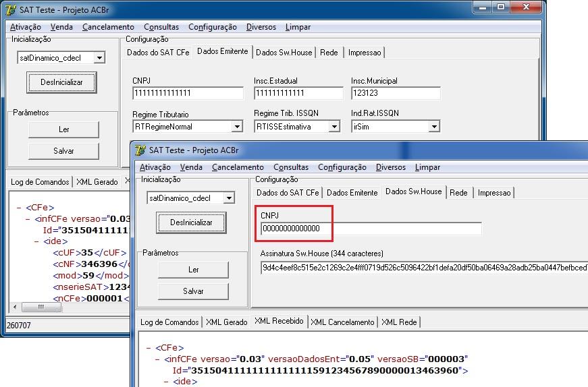
Task: Open Rede tab in front window
Action: (x=458, y=193)
